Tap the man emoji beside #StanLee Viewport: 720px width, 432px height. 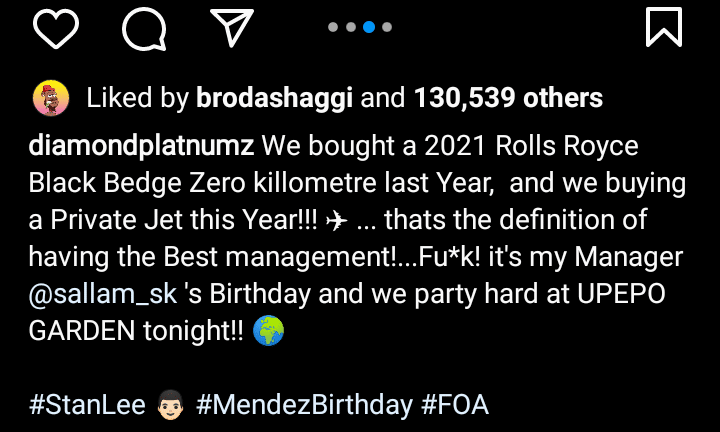coord(167,405)
